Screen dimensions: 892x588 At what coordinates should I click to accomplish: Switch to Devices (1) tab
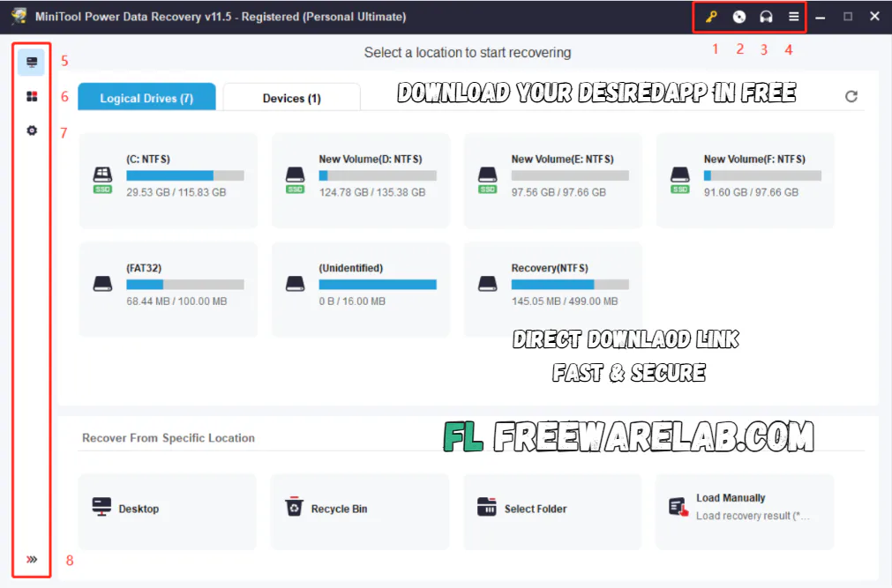(291, 98)
